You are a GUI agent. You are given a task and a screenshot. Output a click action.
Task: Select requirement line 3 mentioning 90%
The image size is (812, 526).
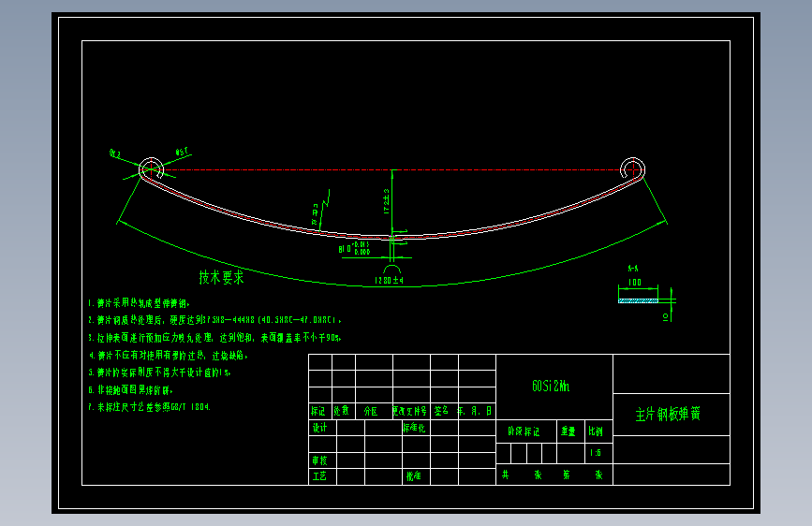pyautogui.click(x=214, y=338)
